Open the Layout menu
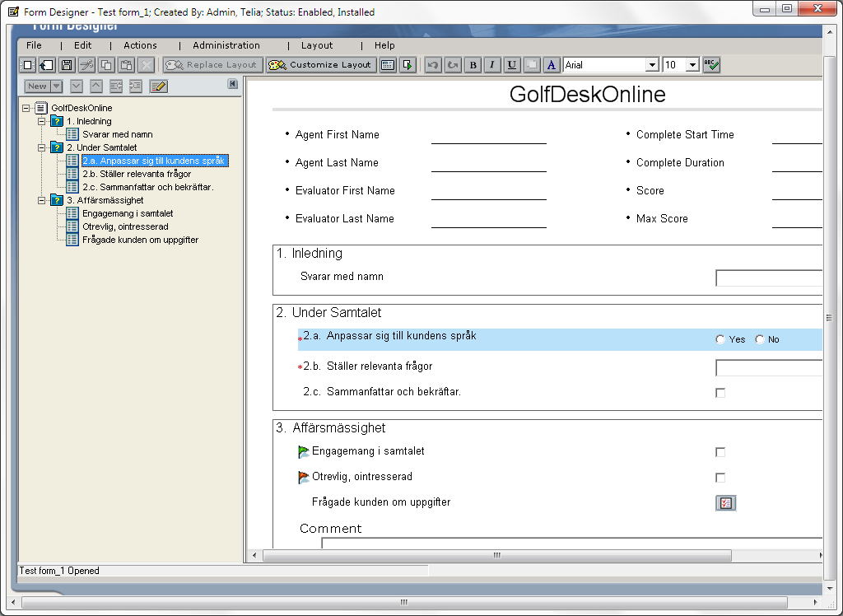 pyautogui.click(x=317, y=45)
